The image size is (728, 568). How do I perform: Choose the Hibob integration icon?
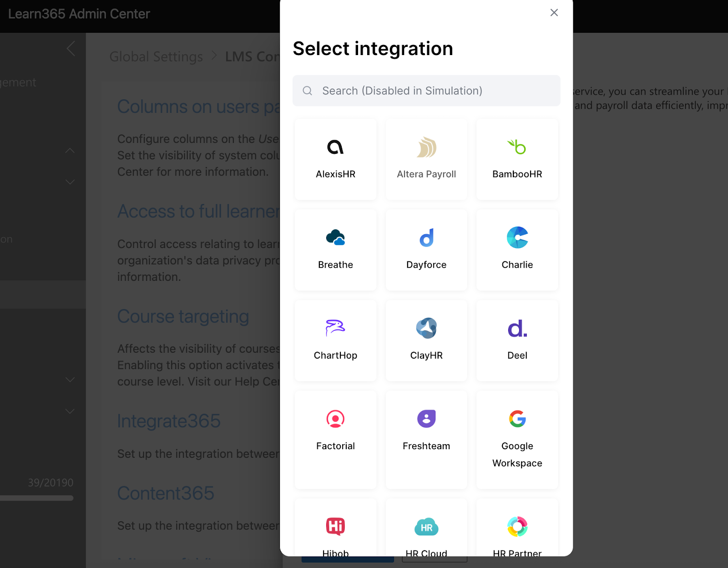(335, 527)
